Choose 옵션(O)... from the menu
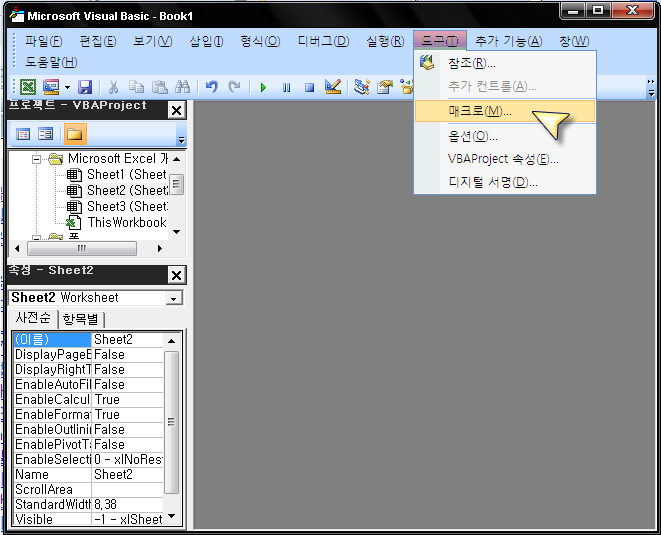661x535 pixels. pyautogui.click(x=505, y=136)
